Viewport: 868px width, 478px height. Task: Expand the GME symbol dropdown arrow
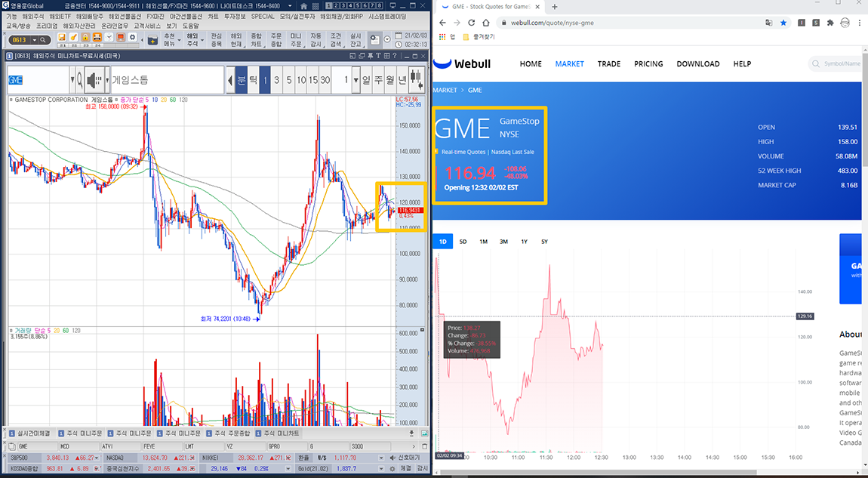[x=72, y=80]
